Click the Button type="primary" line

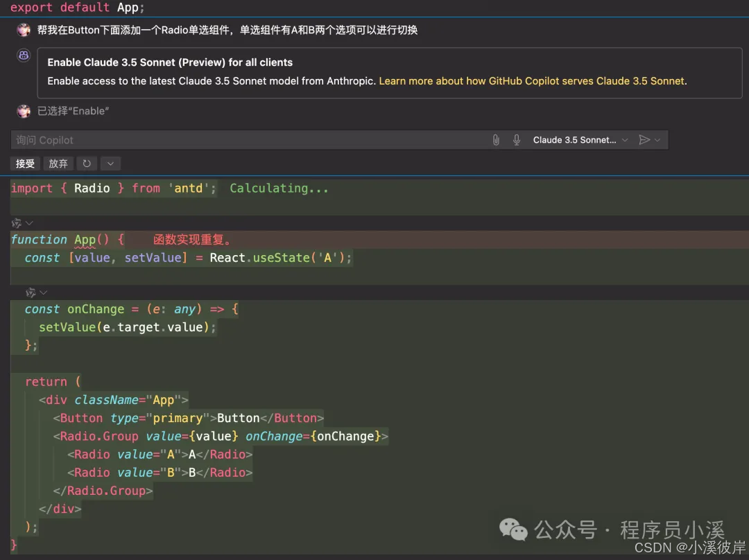point(189,418)
